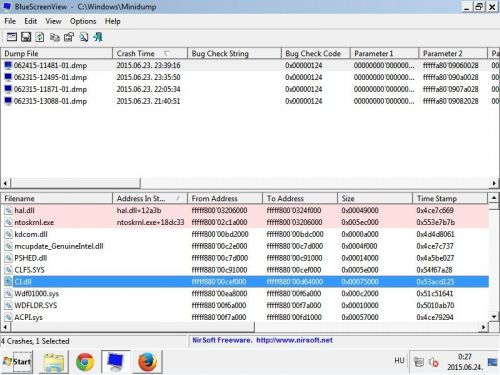The height and width of the screenshot is (375, 500).
Task: Click icon of 062315-12495-01.dmp row
Action: [x=8, y=77]
